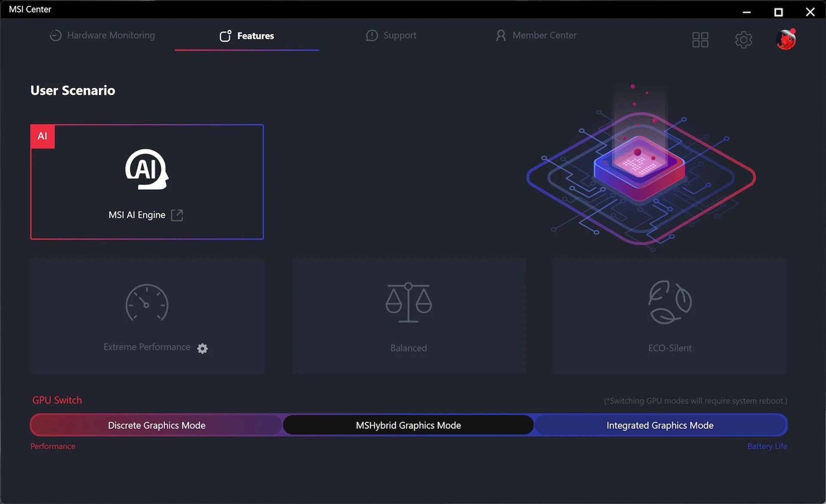Go to the Member Center tab
Image resolution: width=826 pixels, height=504 pixels.
pyautogui.click(x=536, y=35)
